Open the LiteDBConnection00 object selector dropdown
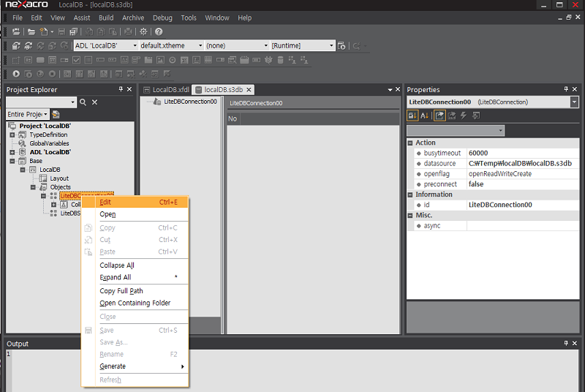 [575, 102]
